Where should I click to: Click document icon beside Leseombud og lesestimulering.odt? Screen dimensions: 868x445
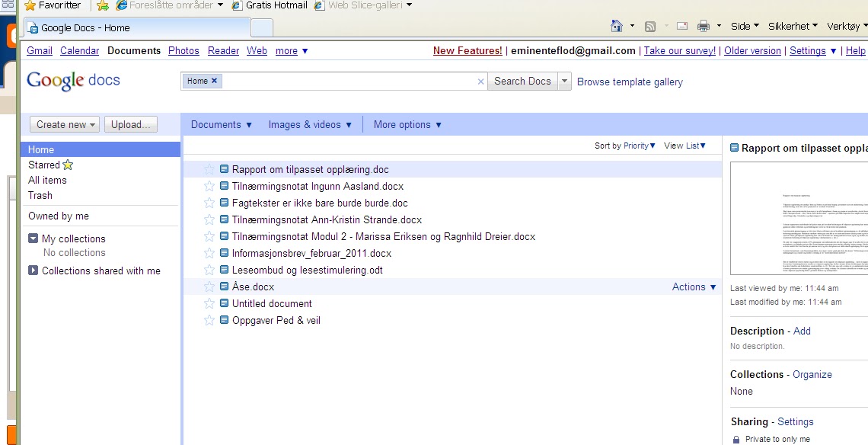click(224, 269)
